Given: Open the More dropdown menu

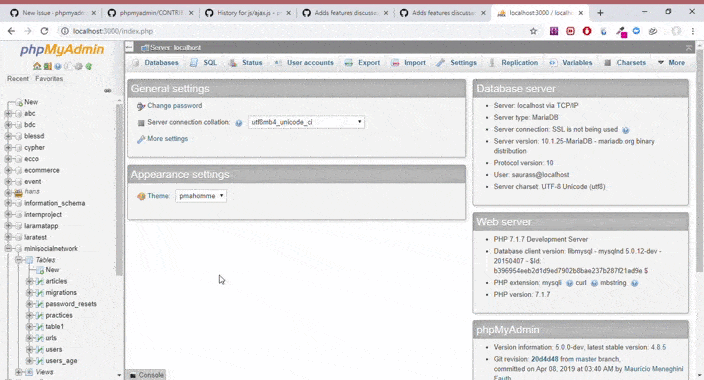Looking at the screenshot, I should (x=672, y=63).
